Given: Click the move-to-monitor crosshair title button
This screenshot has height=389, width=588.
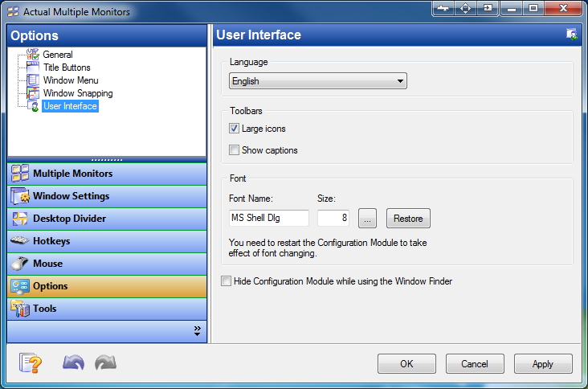Looking at the screenshot, I should click(465, 8).
